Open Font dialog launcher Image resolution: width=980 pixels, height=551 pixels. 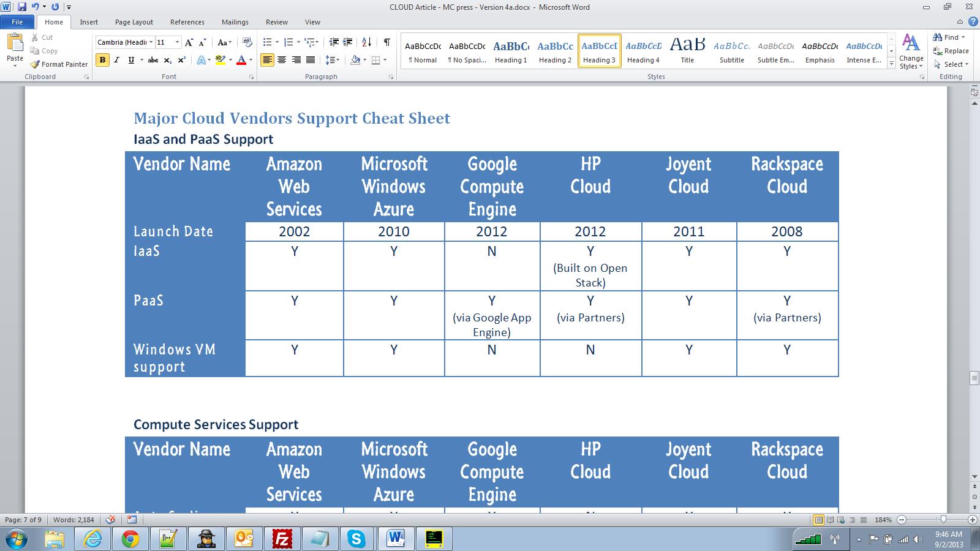coord(251,77)
